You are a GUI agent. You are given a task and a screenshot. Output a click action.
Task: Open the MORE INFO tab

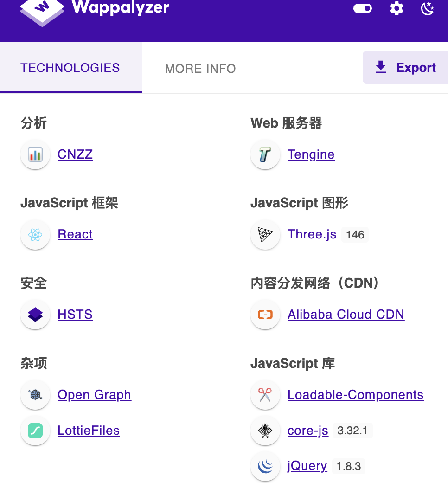click(x=200, y=69)
